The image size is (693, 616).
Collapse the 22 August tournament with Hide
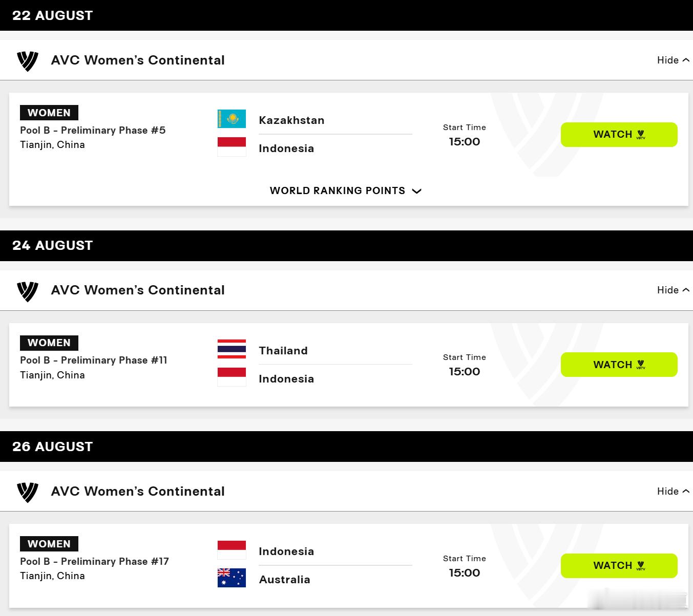click(x=673, y=60)
